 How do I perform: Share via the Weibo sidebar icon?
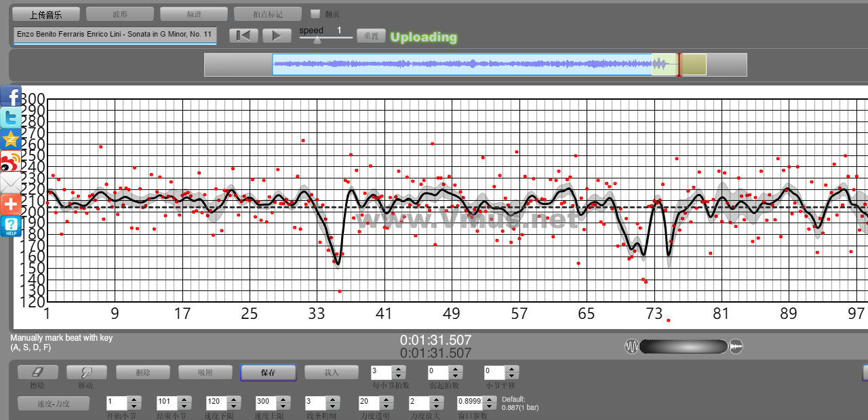[11, 161]
